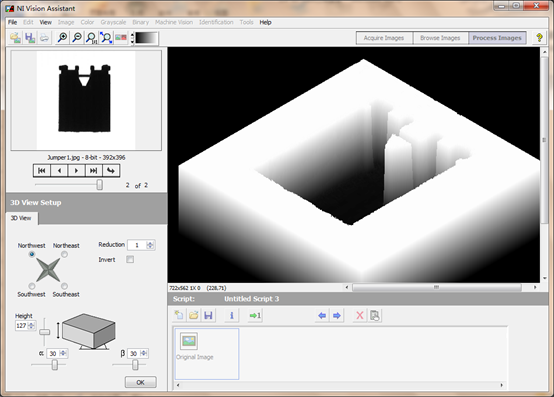Click the beta value field
Image resolution: width=554 pixels, height=397 pixels.
[134, 353]
